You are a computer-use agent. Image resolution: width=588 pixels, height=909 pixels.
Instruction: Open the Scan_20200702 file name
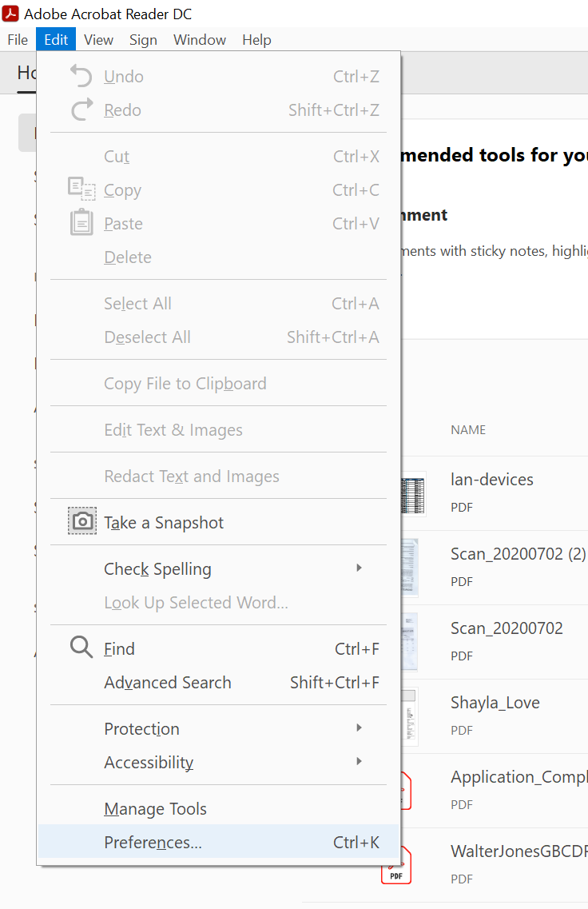(507, 628)
